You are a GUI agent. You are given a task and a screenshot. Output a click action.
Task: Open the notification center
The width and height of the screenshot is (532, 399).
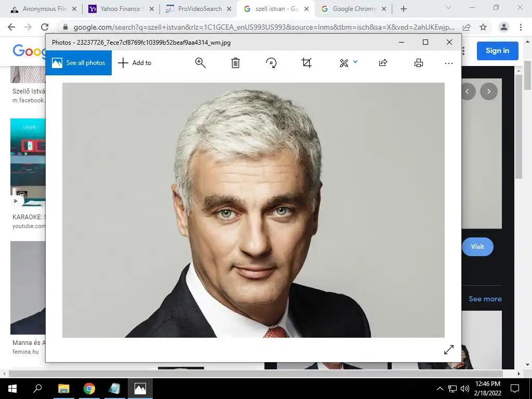pos(515,389)
